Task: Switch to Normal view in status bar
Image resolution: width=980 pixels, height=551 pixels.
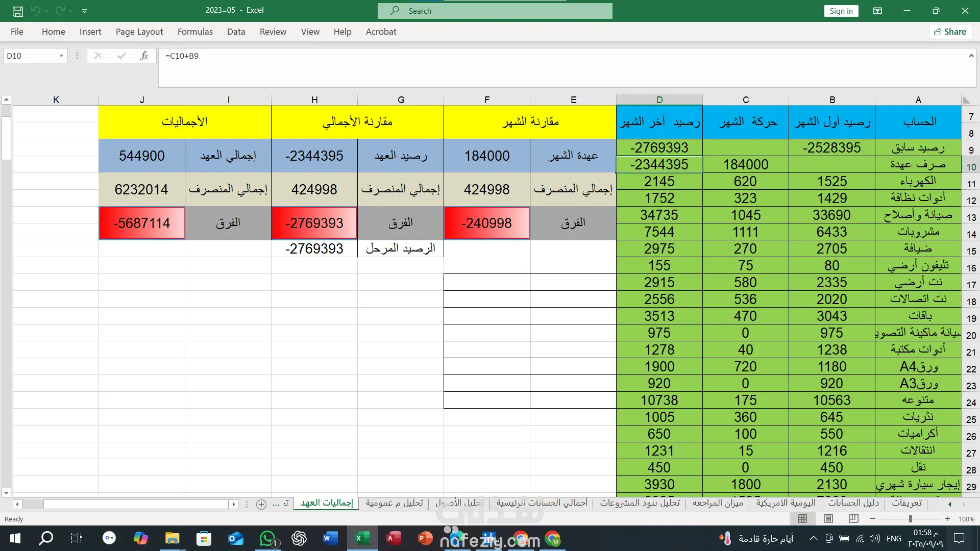Action: point(802,519)
